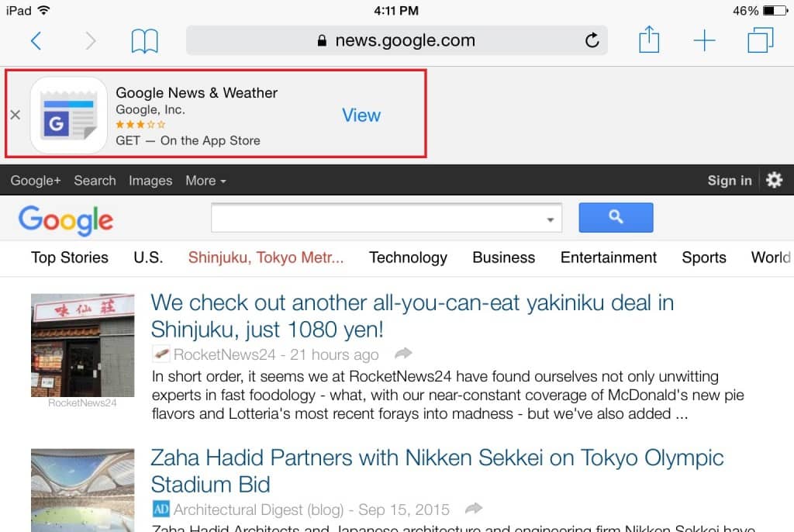
Task: Click RocketNews24 source next to 21 hours ago
Action: click(x=224, y=354)
